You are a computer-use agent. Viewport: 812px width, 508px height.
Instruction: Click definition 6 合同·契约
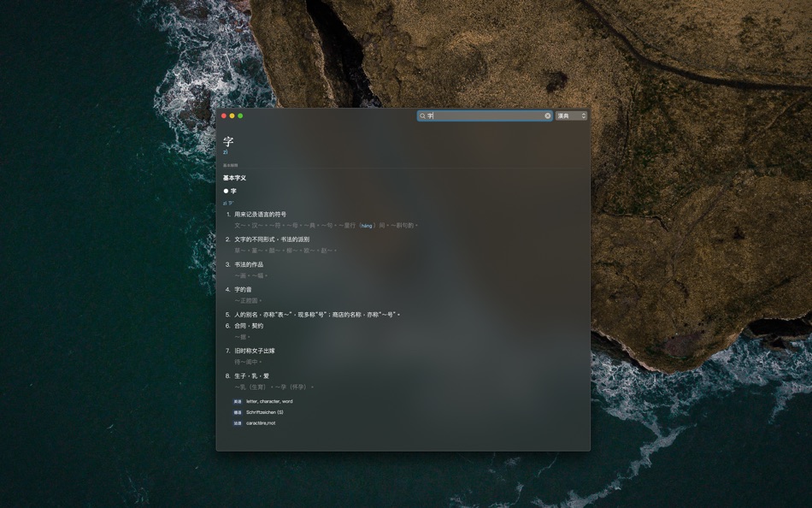click(x=249, y=326)
